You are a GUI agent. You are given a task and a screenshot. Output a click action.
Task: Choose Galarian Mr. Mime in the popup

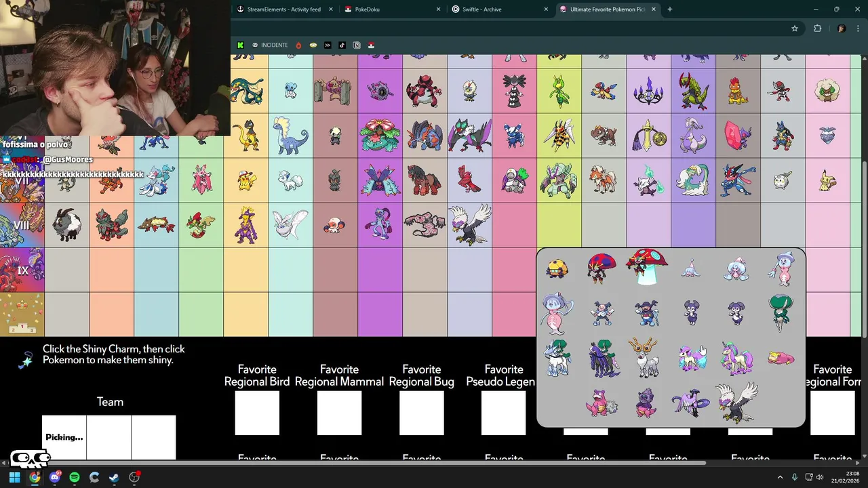pyautogui.click(x=601, y=313)
